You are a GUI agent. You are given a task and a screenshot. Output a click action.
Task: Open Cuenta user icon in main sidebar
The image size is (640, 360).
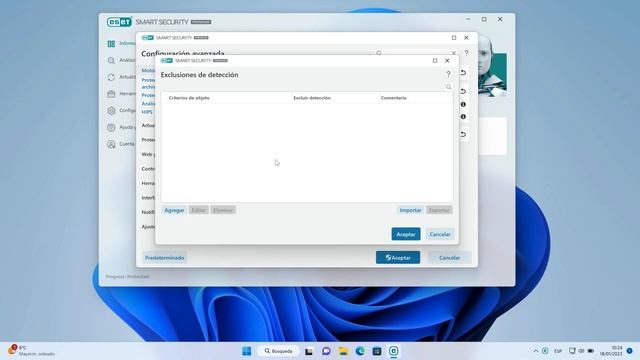click(111, 144)
